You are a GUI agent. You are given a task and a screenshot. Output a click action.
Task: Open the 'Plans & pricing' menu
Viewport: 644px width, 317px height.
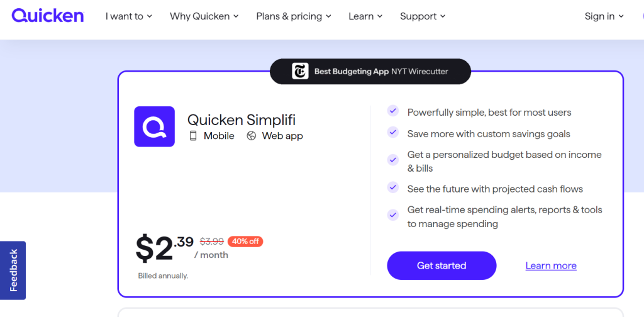click(x=294, y=16)
